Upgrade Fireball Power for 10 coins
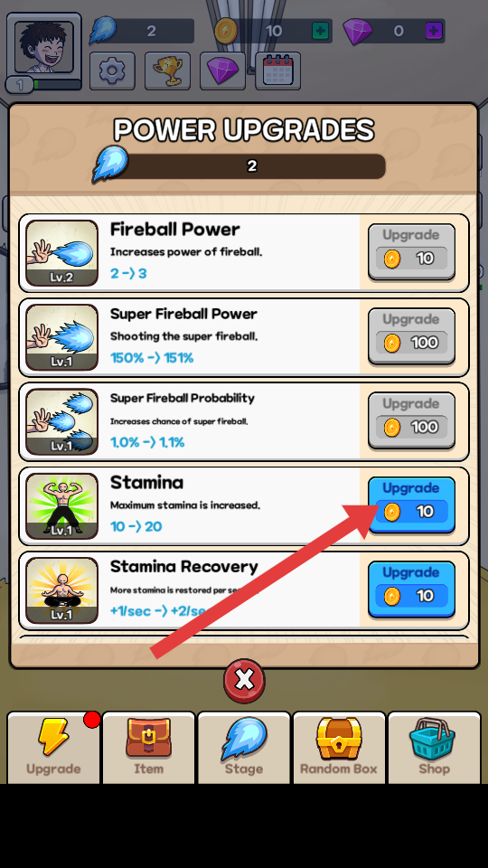 tap(411, 251)
